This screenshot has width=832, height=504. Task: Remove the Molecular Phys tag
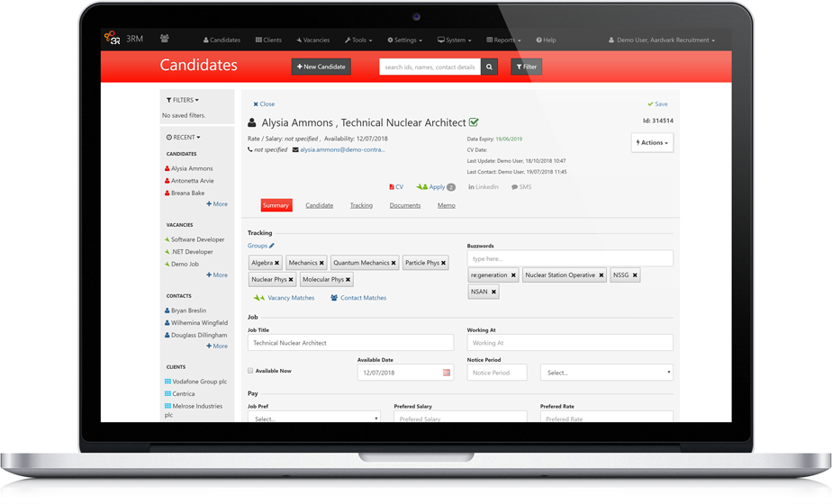[x=348, y=280]
